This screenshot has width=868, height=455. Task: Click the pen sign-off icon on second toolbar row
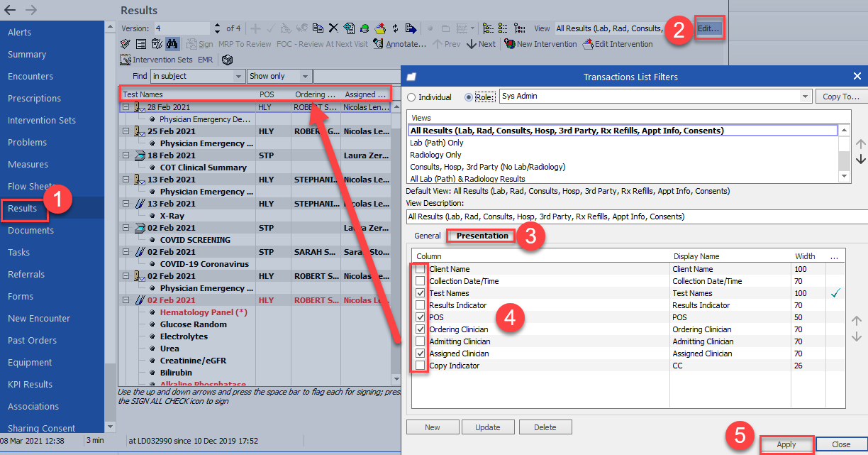pos(125,44)
